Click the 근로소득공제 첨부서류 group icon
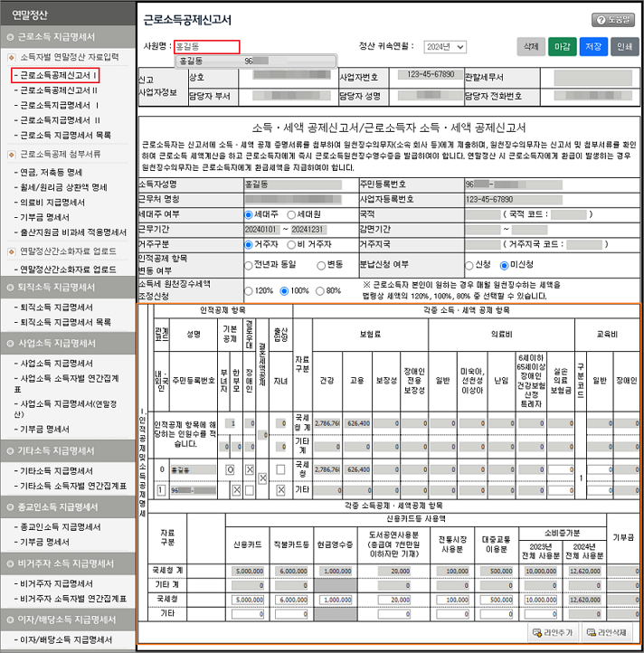Viewport: 644px width, 653px height. pos(12,155)
